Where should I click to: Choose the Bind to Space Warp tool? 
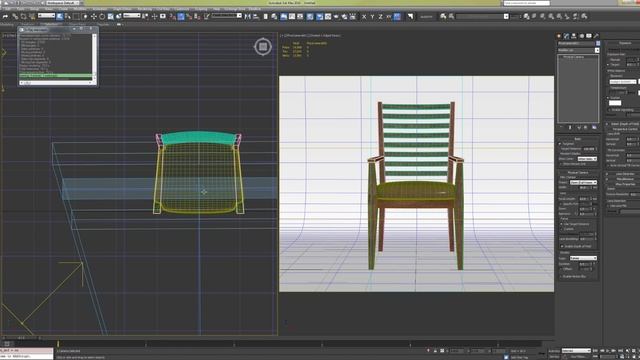pos(32,16)
